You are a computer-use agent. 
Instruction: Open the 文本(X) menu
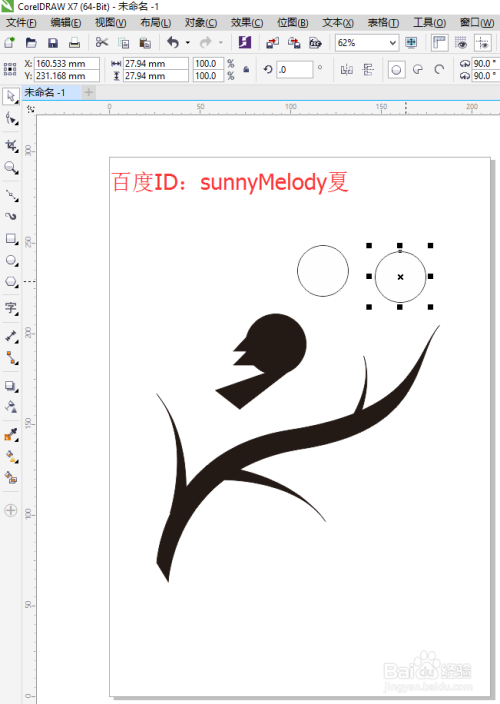338,22
